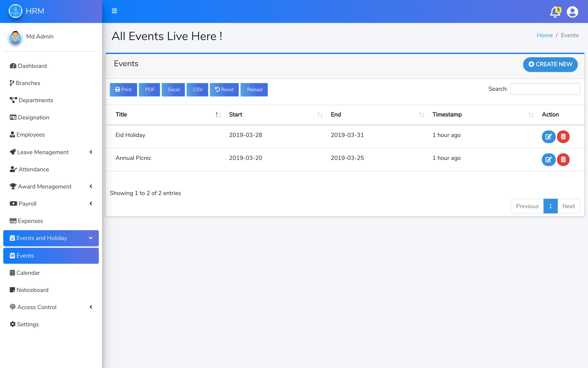
Task: Click the CREATE NEW button
Action: (x=550, y=64)
